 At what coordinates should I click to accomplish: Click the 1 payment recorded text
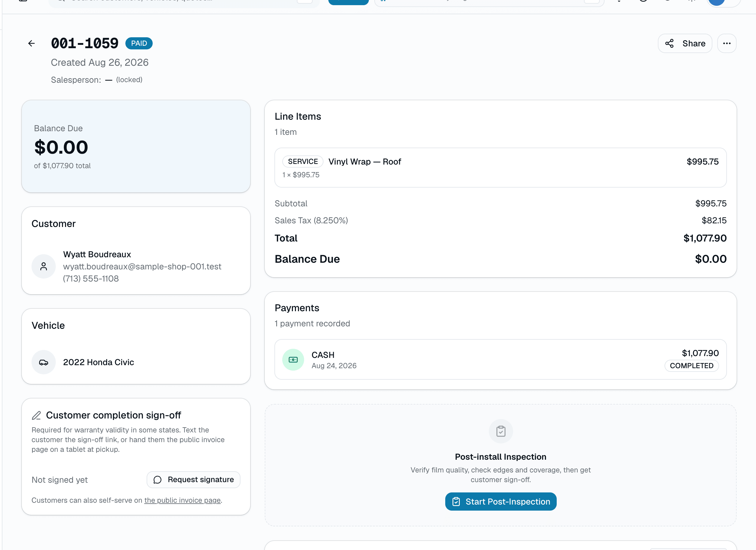312,324
